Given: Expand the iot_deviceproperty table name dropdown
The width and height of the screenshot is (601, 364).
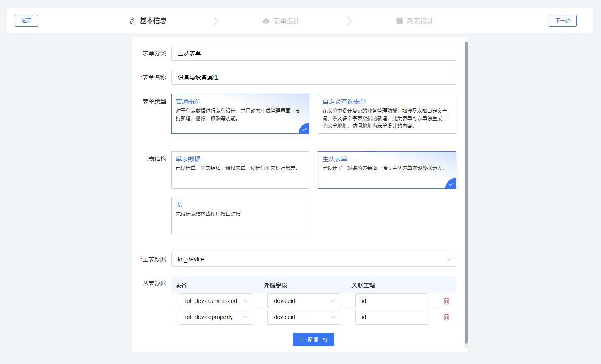Looking at the screenshot, I should point(215,317).
